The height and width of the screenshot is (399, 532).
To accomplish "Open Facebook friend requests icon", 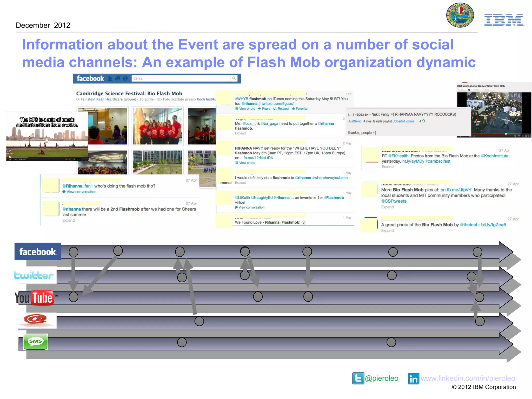I will [x=110, y=78].
